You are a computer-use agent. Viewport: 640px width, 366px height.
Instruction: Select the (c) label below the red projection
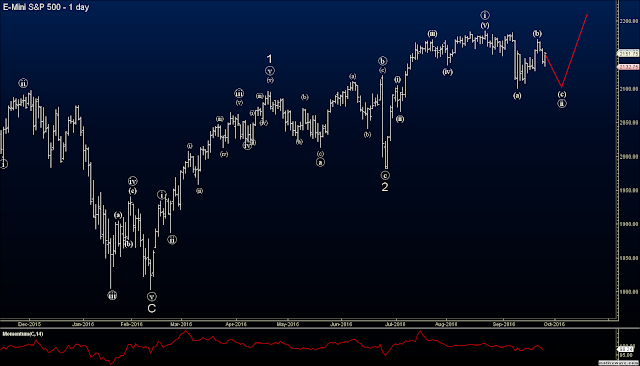click(x=562, y=94)
